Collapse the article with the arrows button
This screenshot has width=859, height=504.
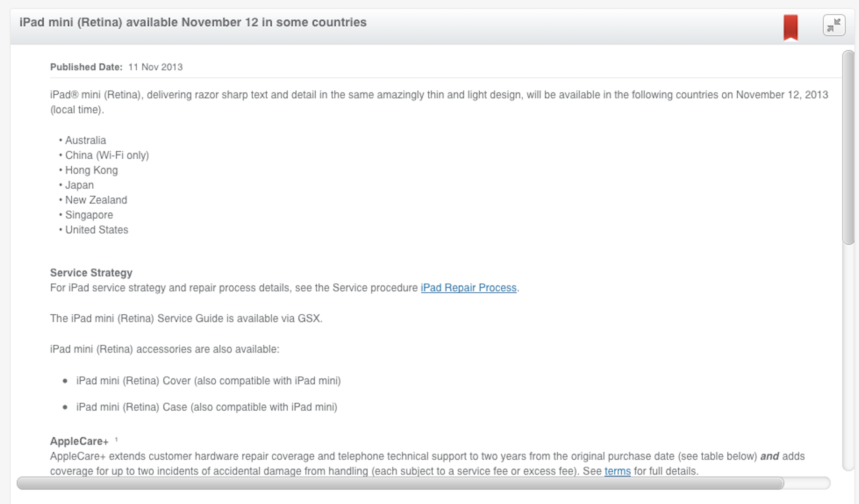point(833,25)
